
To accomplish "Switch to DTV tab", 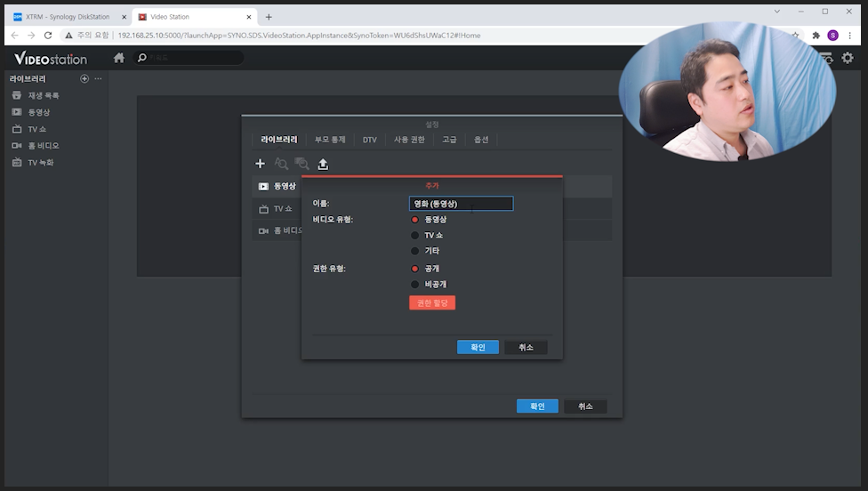I will [x=369, y=140].
